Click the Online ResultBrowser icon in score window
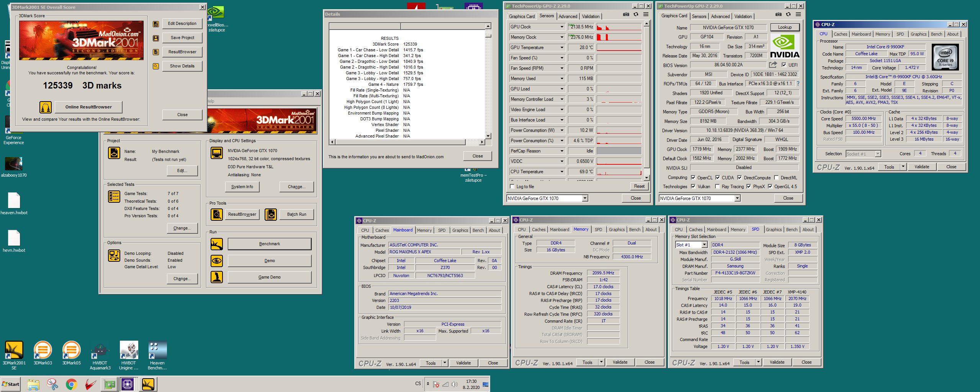Screen dimensions: 980x392 tap(46, 107)
